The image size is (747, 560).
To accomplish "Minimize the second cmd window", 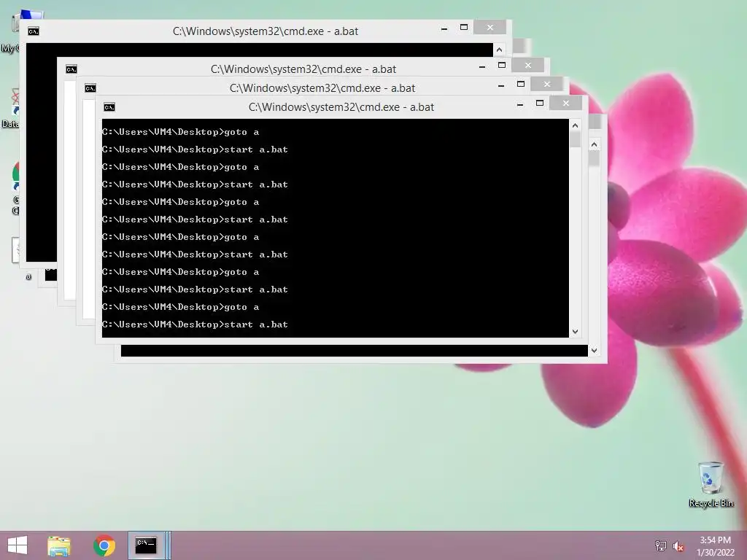I will pos(501,85).
